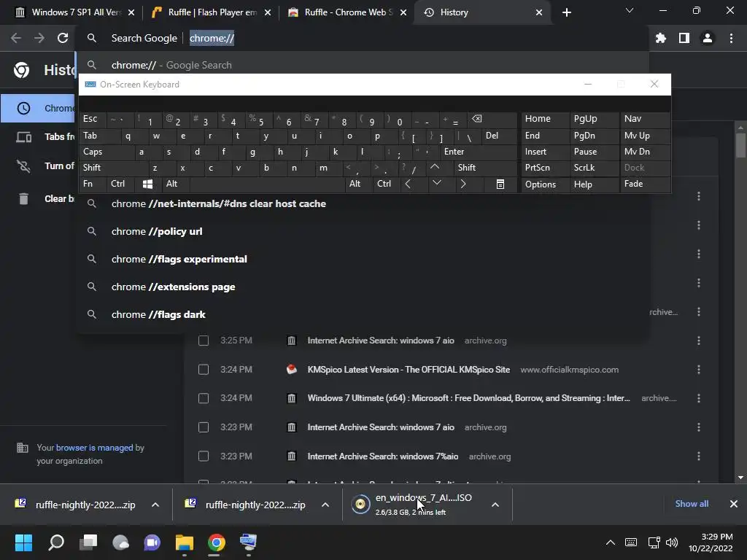Toggle the ScrLk key on On-Screen Keyboard

tap(594, 168)
